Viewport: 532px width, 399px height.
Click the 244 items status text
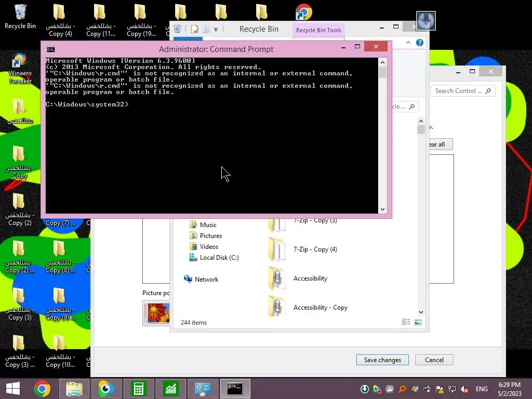click(194, 322)
